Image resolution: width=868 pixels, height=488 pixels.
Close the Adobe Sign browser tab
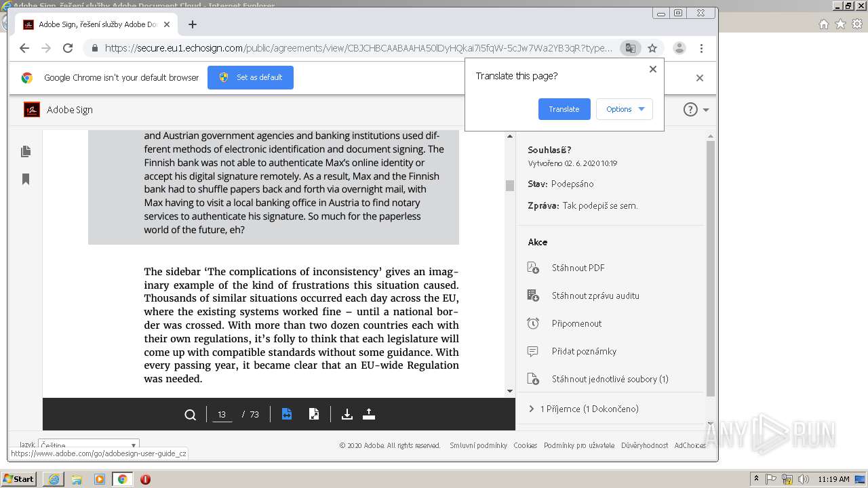pos(167,24)
